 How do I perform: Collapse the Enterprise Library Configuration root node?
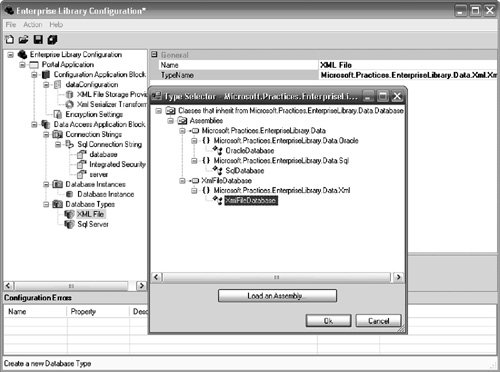pyautogui.click(x=11, y=55)
